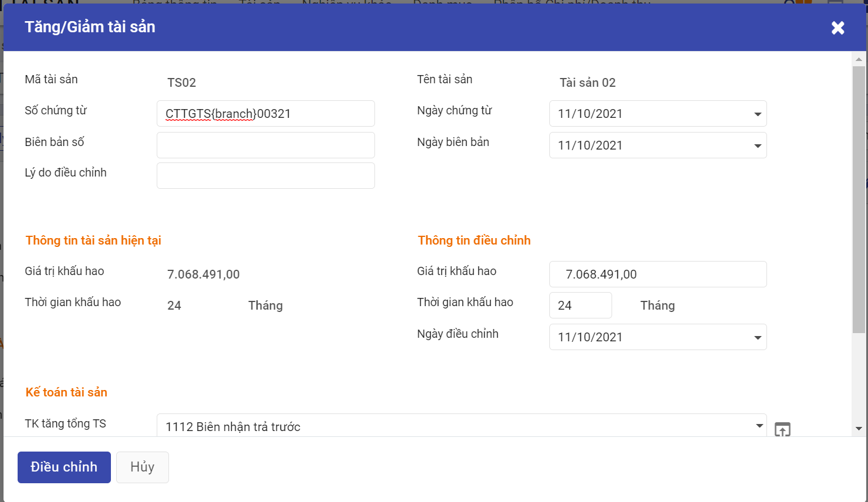Image resolution: width=868 pixels, height=502 pixels.
Task: Focus the empty Biên bản số field
Action: coord(265,145)
